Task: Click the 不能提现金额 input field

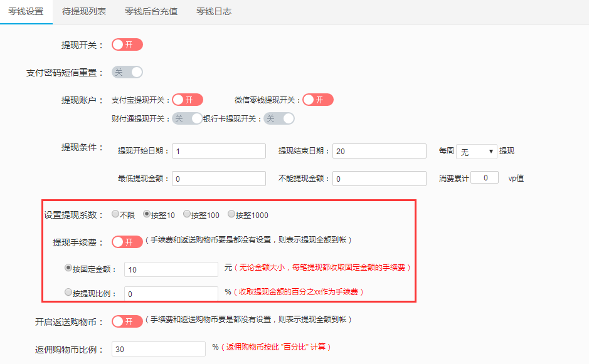Action: (379, 179)
